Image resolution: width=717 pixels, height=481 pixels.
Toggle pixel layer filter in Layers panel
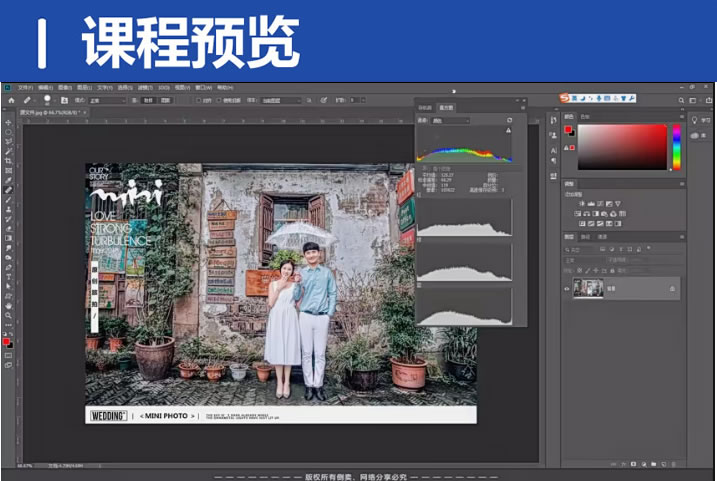coord(603,249)
